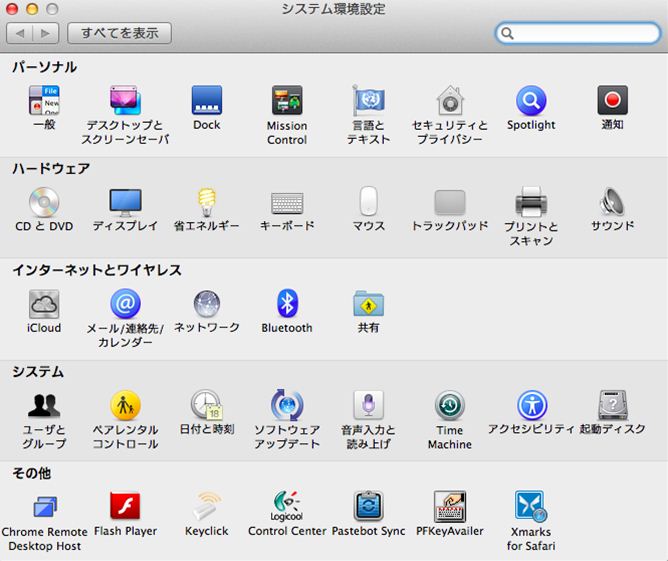Open the サウンド preferences
This screenshot has height=561, width=668.
612,203
